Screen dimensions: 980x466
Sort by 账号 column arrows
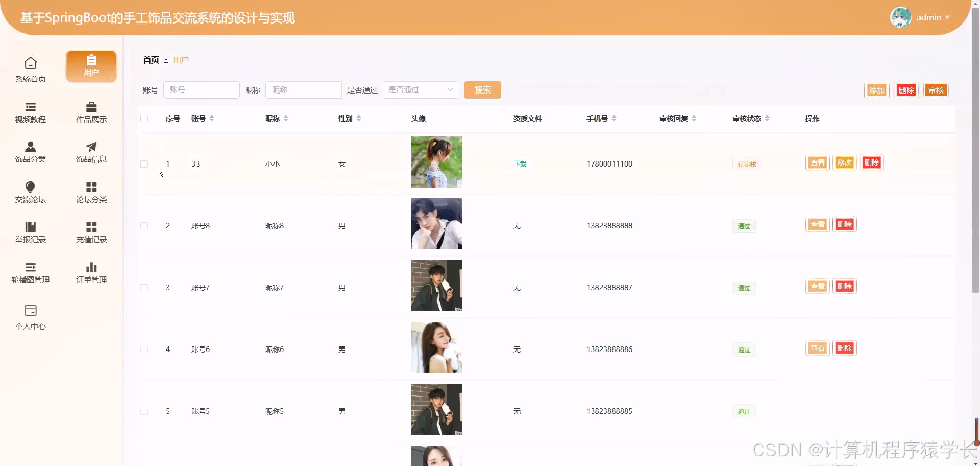[x=212, y=119]
